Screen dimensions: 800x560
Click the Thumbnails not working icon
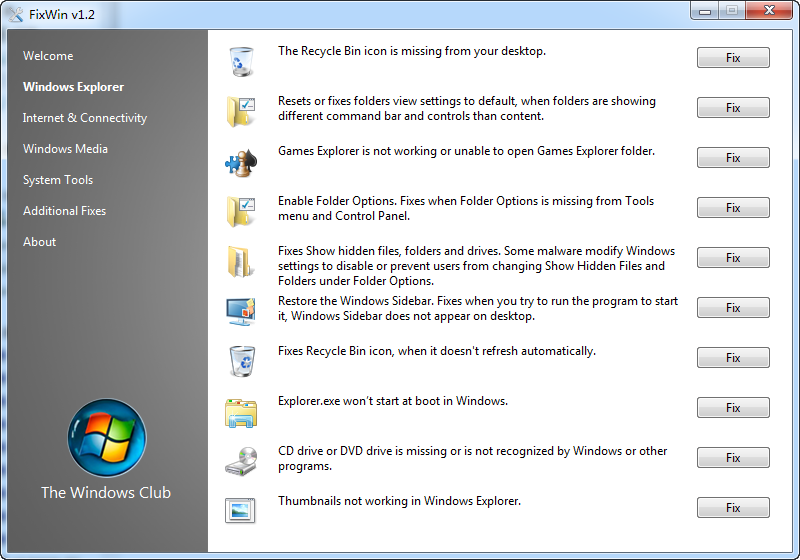(240, 511)
